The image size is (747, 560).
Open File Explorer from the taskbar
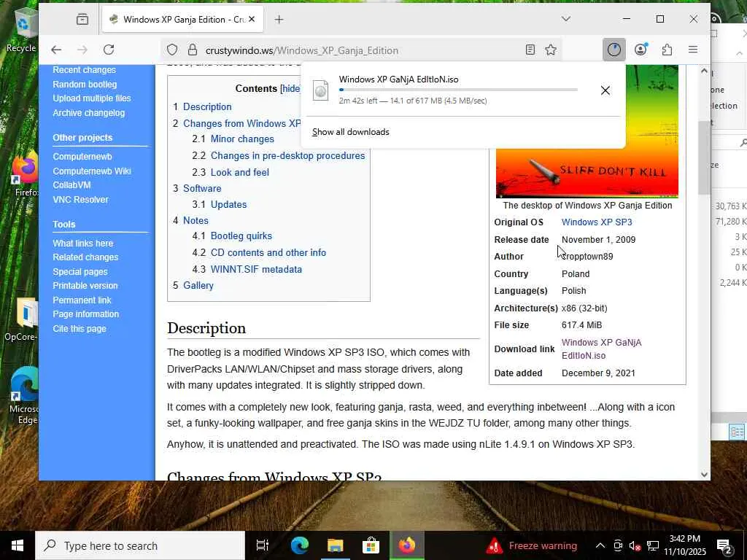click(335, 545)
